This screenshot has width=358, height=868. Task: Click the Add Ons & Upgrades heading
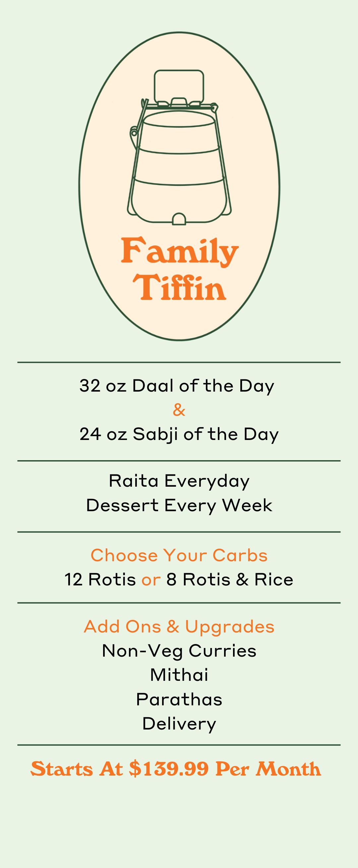(x=179, y=627)
